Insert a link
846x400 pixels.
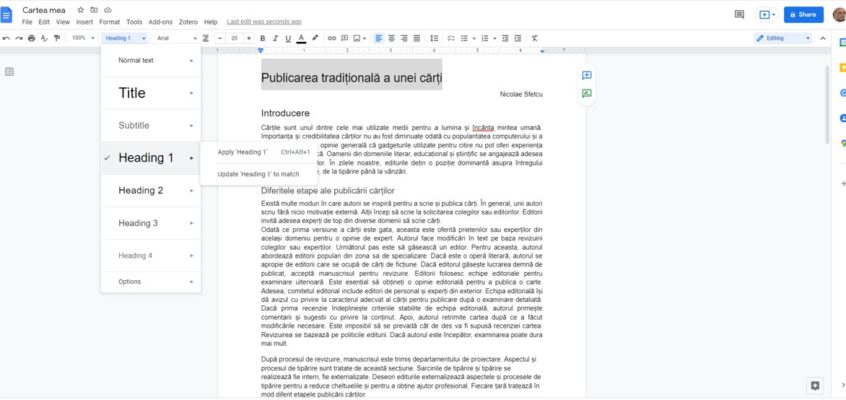pyautogui.click(x=332, y=38)
